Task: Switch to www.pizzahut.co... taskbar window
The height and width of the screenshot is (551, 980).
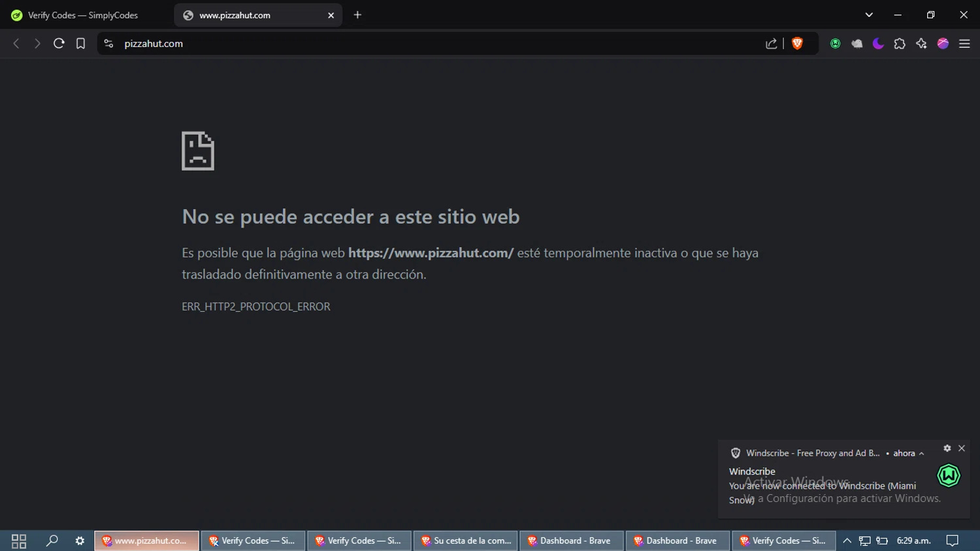Action: tap(146, 541)
